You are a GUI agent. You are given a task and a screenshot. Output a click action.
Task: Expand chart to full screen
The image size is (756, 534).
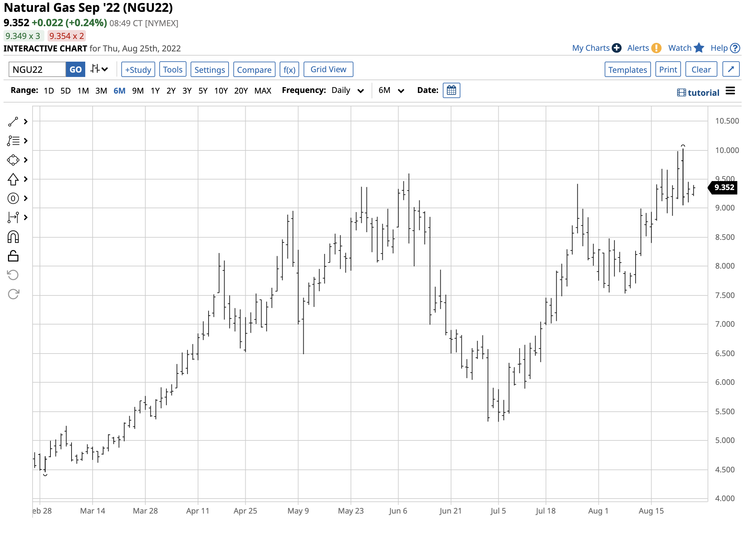coord(731,70)
